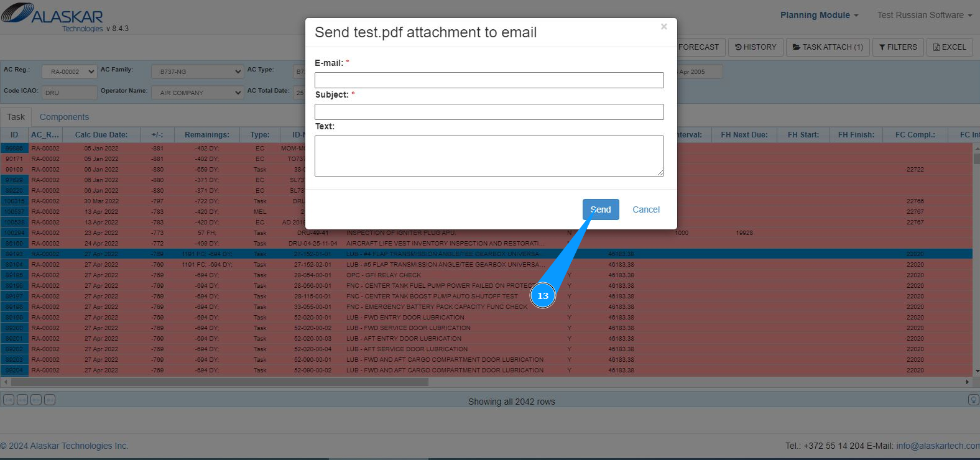The width and height of the screenshot is (980, 460).
Task: Click into the Text message area
Action: 489,156
